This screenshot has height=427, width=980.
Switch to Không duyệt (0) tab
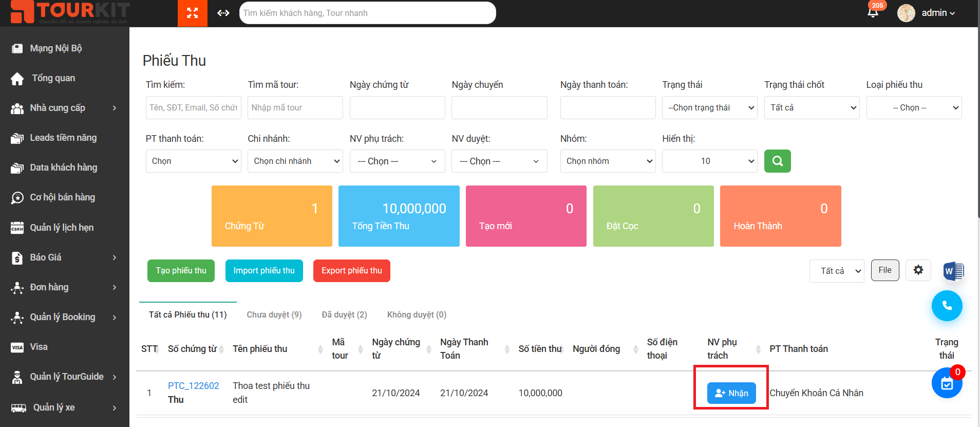pyautogui.click(x=417, y=314)
